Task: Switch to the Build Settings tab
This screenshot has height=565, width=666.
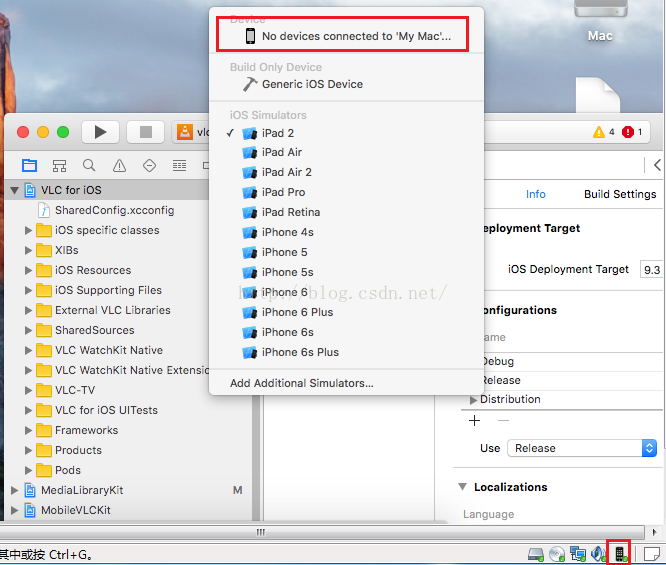Action: pos(620,194)
